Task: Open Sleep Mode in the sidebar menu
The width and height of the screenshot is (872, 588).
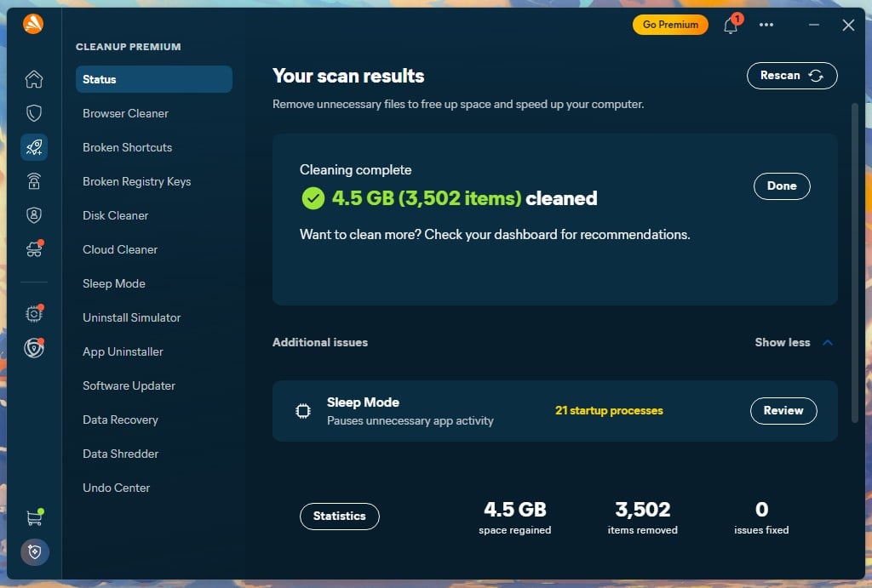Action: click(114, 283)
